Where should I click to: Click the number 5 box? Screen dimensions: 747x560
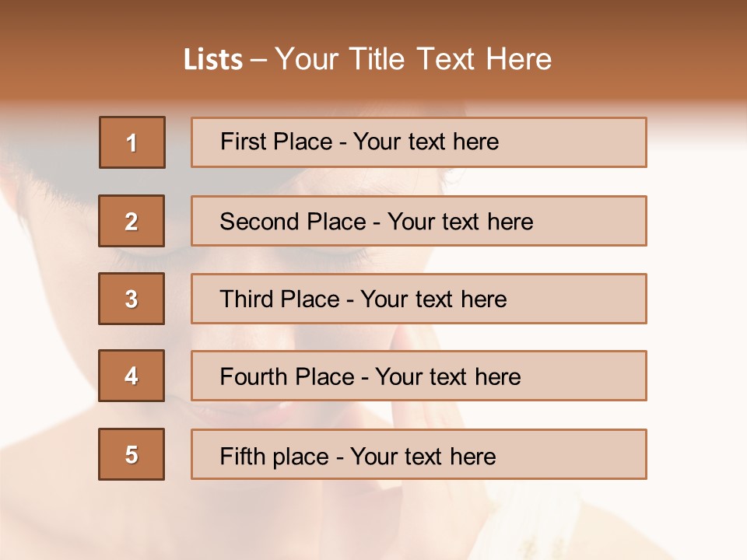point(132,454)
